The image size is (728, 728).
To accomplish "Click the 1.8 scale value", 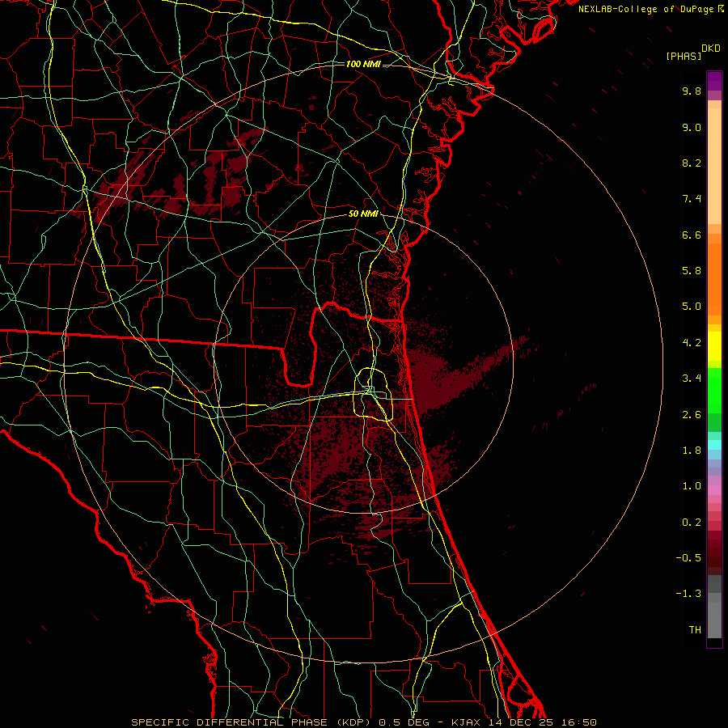I will 692,451.
